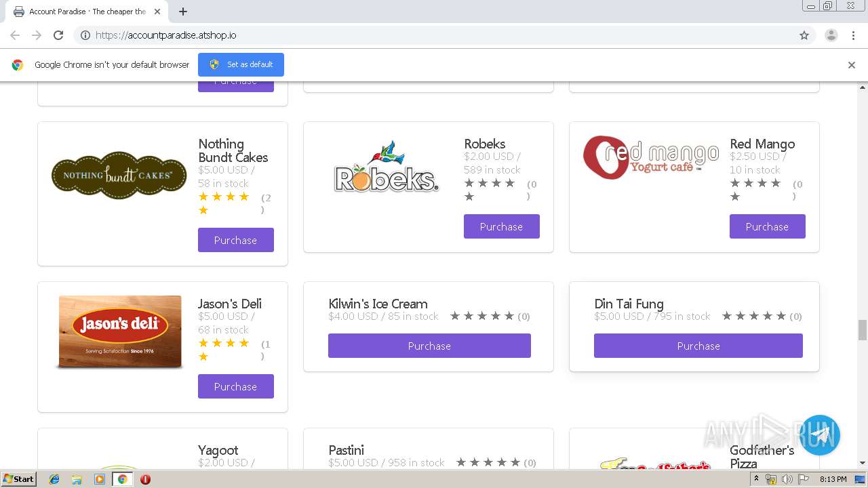Viewport: 868px width, 488px height.
Task: Click the Nothing Bundt Cakes star rating
Action: 224,203
